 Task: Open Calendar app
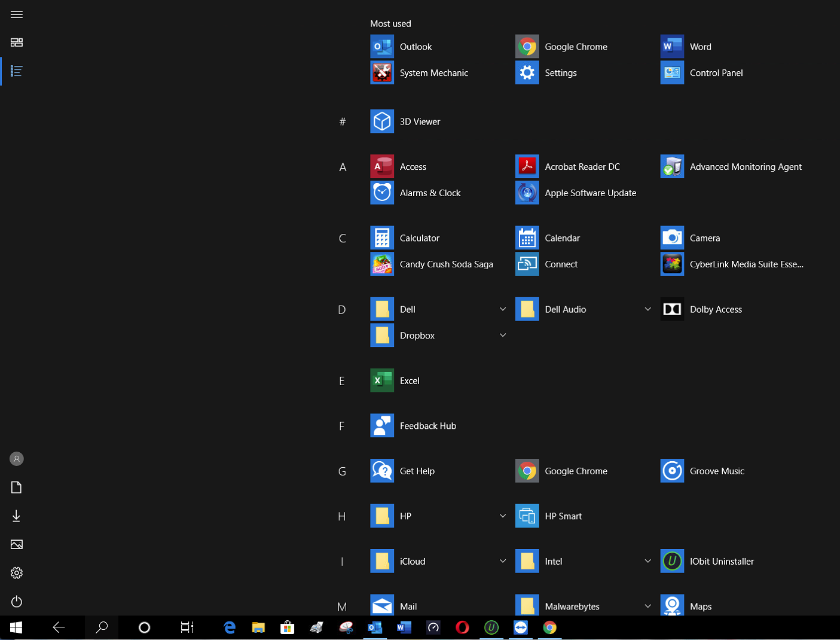[583, 238]
